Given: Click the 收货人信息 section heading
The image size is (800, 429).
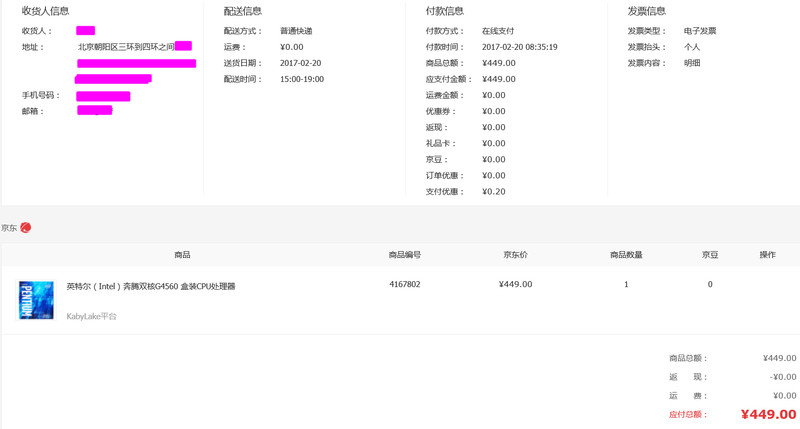Looking at the screenshot, I should pos(45,11).
